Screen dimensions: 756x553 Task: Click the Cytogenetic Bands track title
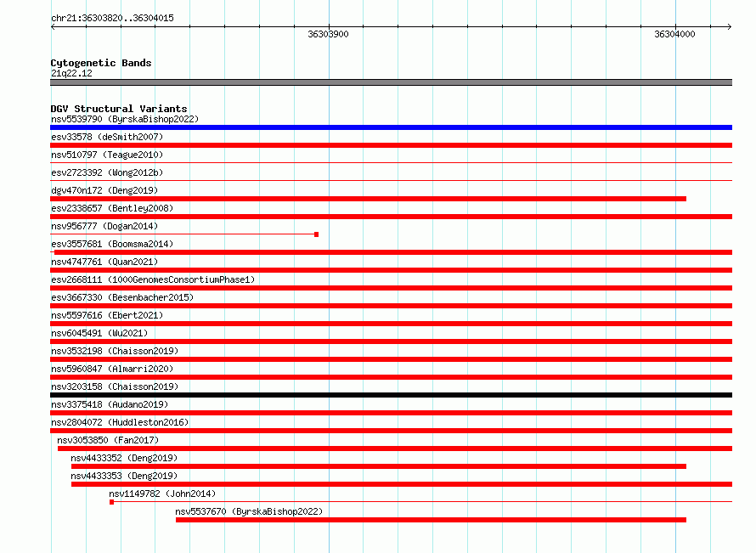[x=101, y=63]
